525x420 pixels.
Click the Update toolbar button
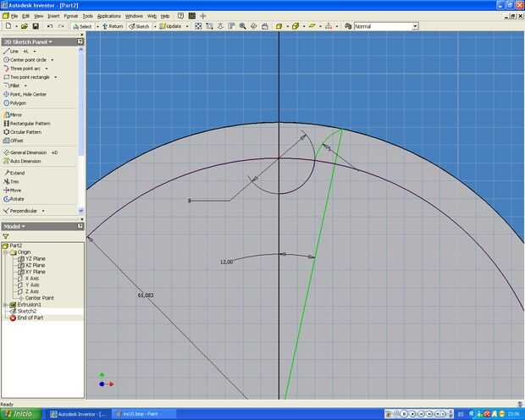coord(170,26)
